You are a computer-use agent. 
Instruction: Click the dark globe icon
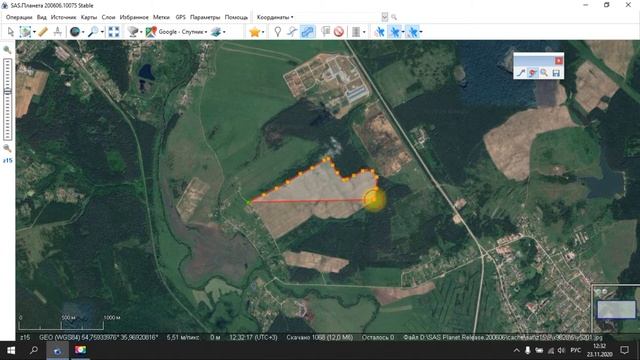pos(75,31)
